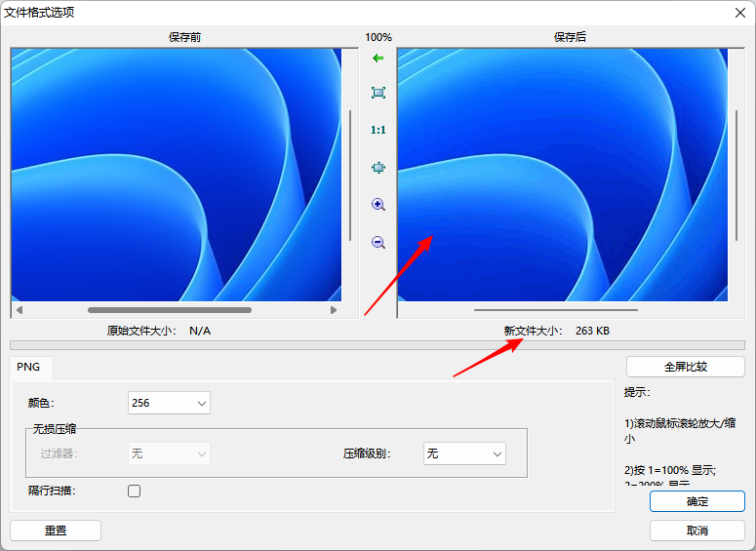Click the 263 KB file size value
The image size is (756, 551).
[x=592, y=331]
